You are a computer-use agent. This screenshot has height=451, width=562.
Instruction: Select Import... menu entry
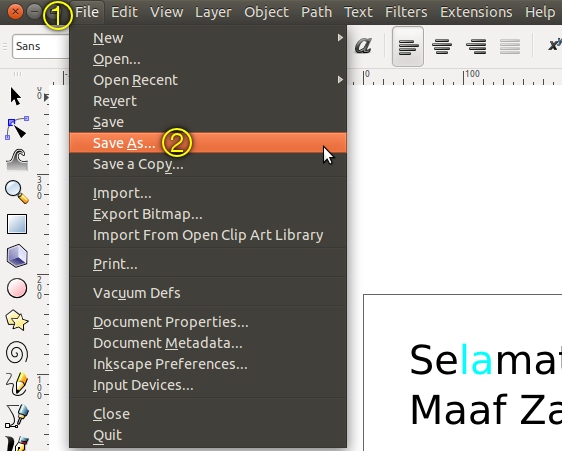coord(208,193)
